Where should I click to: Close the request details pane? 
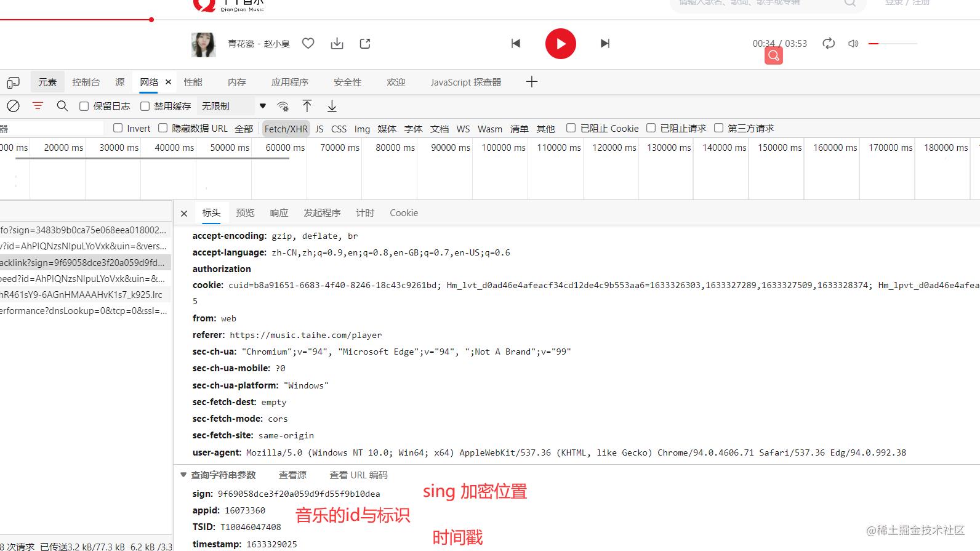tap(184, 213)
